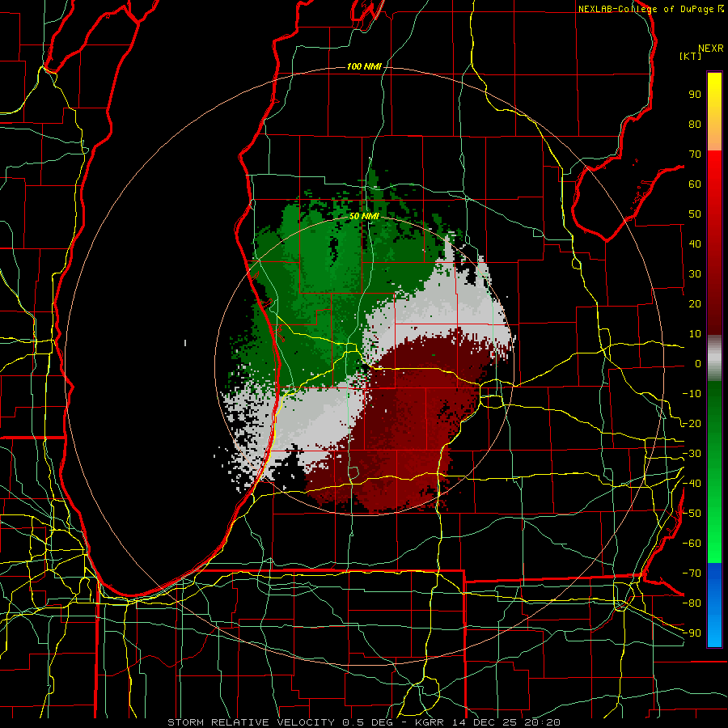The width and height of the screenshot is (728, 728).
Task: Click the 0 value on velocity scale
Action: point(698,364)
